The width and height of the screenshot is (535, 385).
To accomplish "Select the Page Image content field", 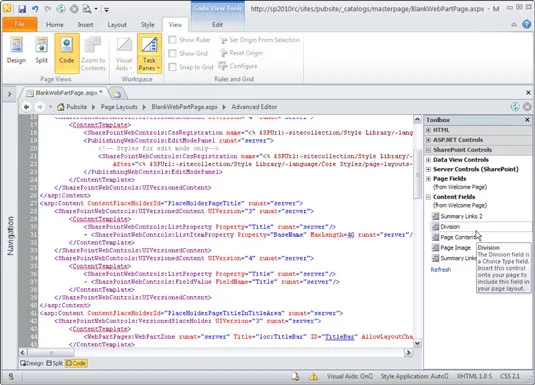I will tap(452, 248).
